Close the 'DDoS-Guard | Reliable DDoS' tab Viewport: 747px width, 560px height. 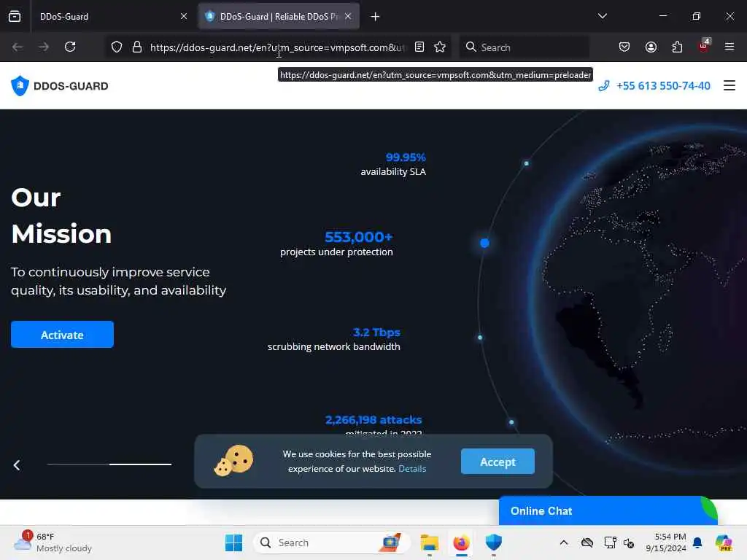click(x=348, y=17)
